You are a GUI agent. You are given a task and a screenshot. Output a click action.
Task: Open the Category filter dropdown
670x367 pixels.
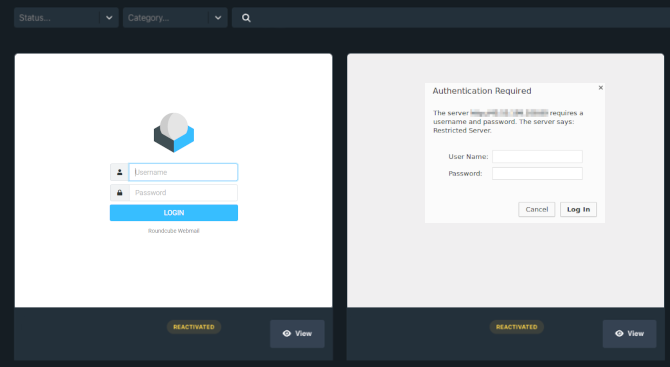(175, 18)
